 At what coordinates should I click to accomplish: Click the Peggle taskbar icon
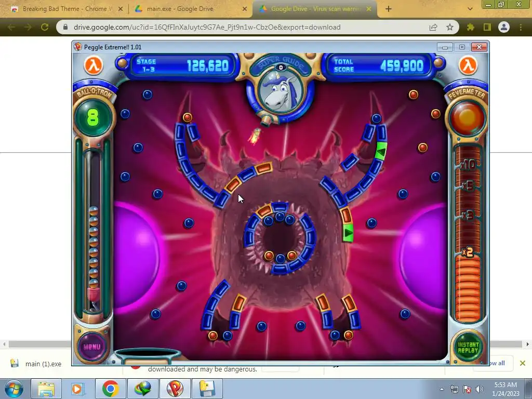175,389
